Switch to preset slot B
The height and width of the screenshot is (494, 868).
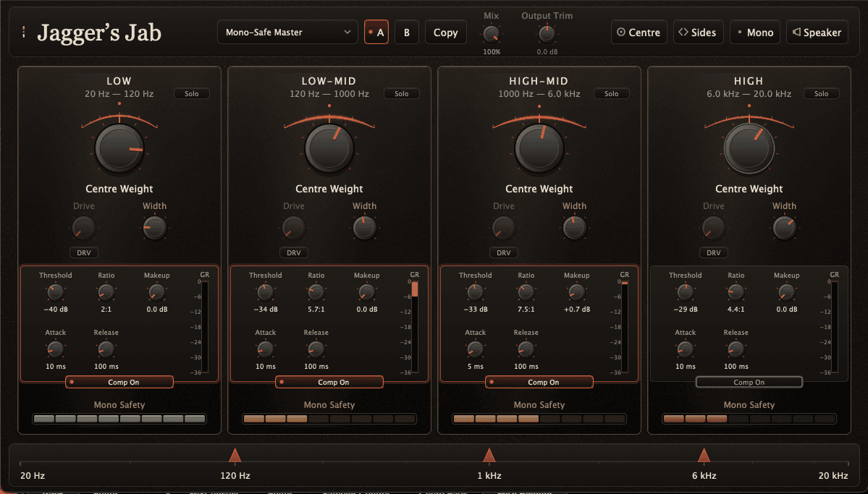coord(407,32)
